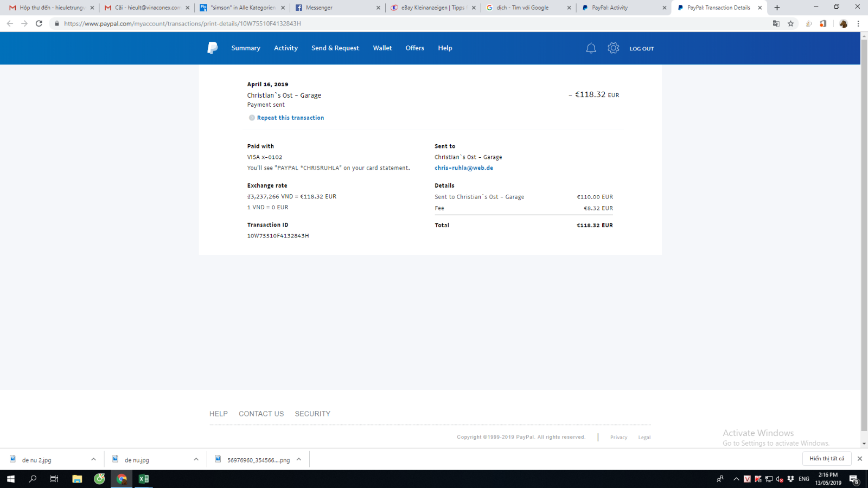Expand options for de nu.jpg download

[196, 459]
